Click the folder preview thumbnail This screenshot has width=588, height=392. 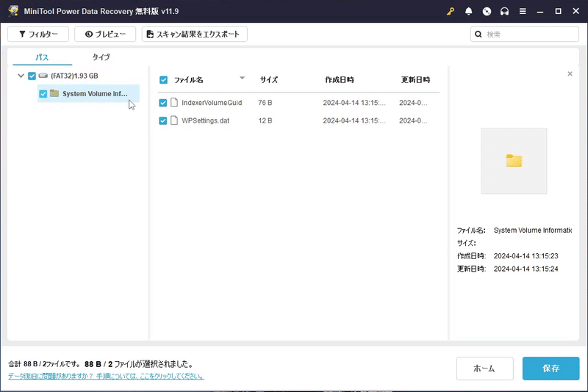click(514, 161)
